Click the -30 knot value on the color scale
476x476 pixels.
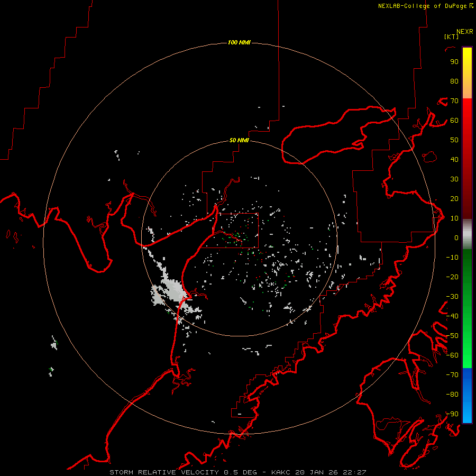coord(452,297)
